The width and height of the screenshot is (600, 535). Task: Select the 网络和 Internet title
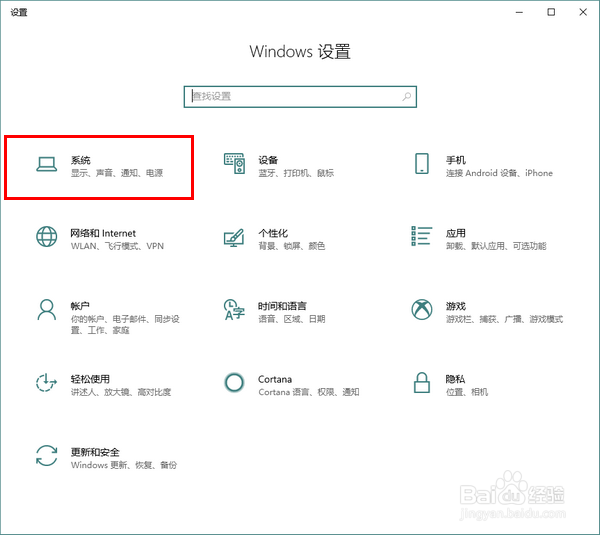[103, 233]
